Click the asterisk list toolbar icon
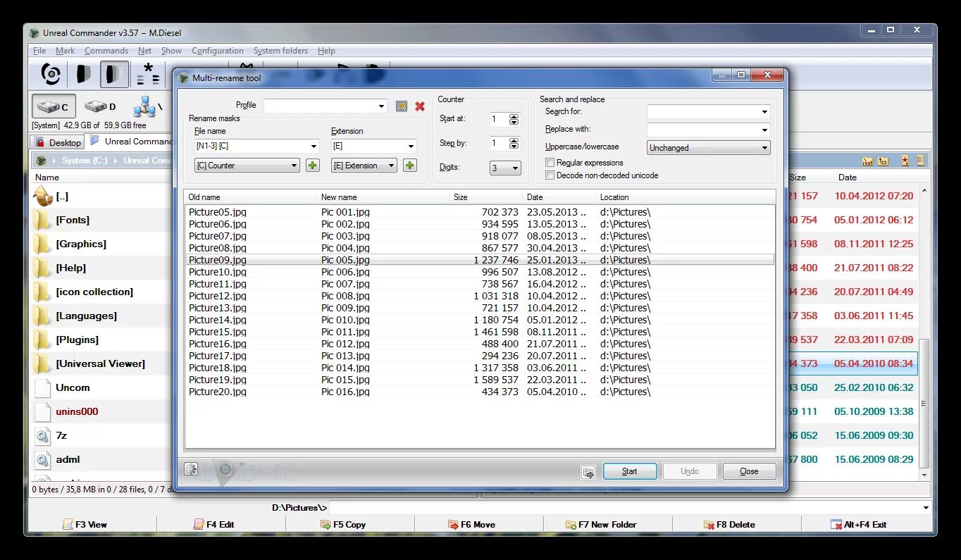Screen dimensions: 961x560 click(148, 73)
